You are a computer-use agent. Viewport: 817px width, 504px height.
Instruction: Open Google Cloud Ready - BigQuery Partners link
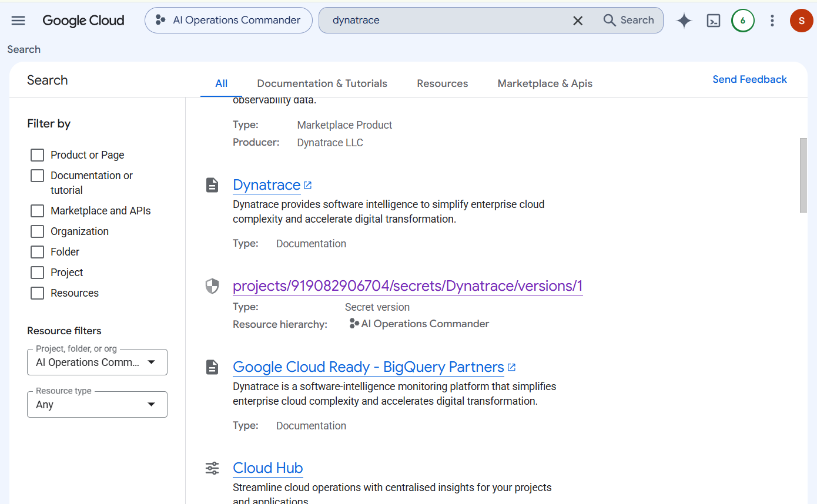point(369,367)
